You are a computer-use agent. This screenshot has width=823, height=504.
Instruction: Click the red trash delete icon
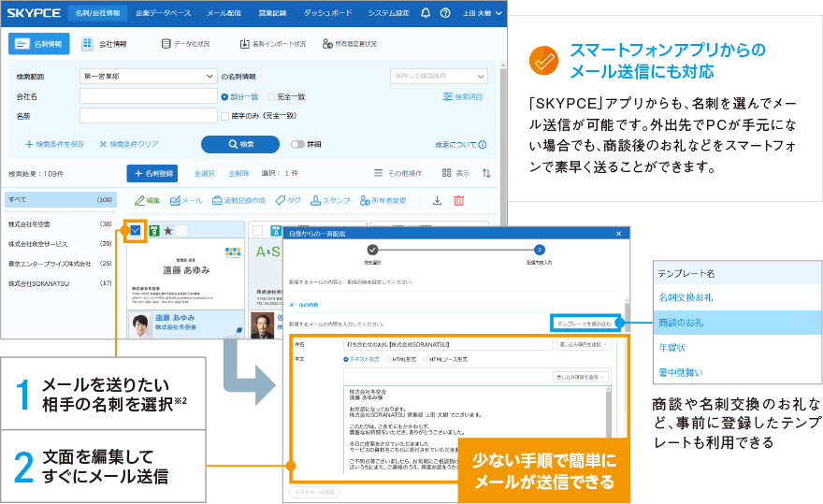pyautogui.click(x=459, y=200)
